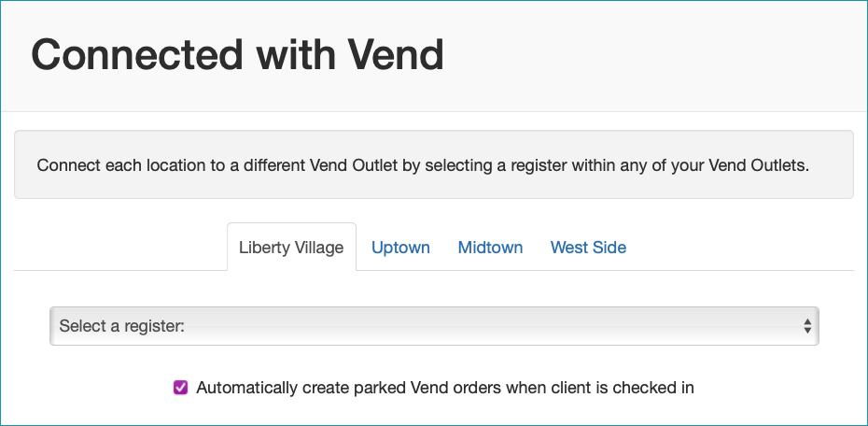The width and height of the screenshot is (868, 426).
Task: Click the active Liberty Village tab label
Action: coord(291,248)
